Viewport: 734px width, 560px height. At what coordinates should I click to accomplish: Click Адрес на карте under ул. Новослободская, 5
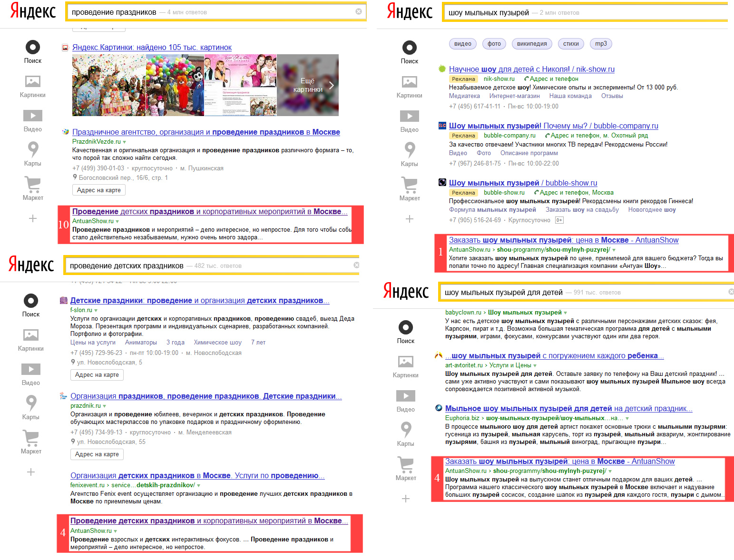(x=97, y=374)
